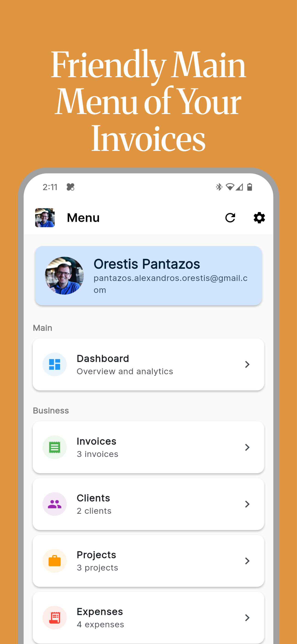
Task: Tap the green Invoices receipt icon
Action: (x=55, y=447)
